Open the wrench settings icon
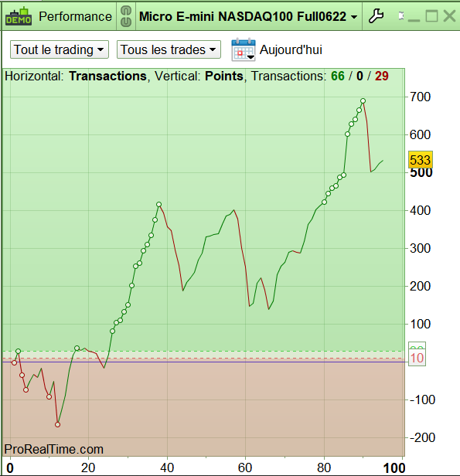This screenshot has height=476, width=460. tap(376, 16)
